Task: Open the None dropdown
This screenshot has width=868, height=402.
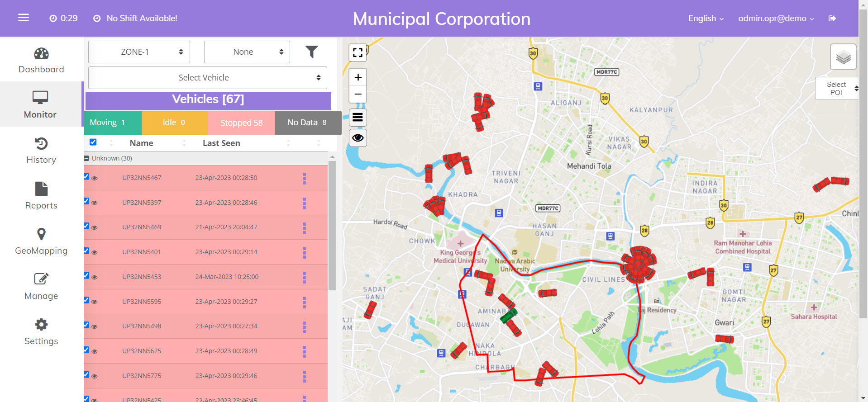Action: (247, 52)
